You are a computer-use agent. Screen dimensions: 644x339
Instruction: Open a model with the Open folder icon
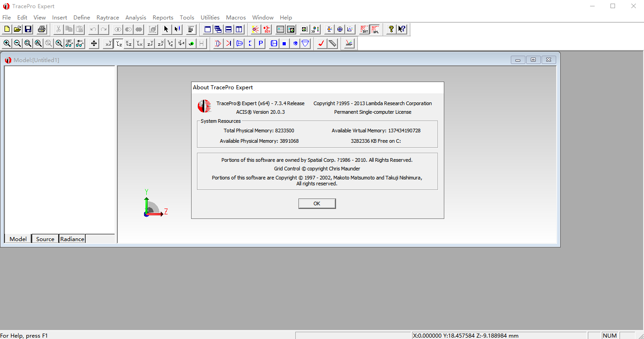[x=17, y=29]
